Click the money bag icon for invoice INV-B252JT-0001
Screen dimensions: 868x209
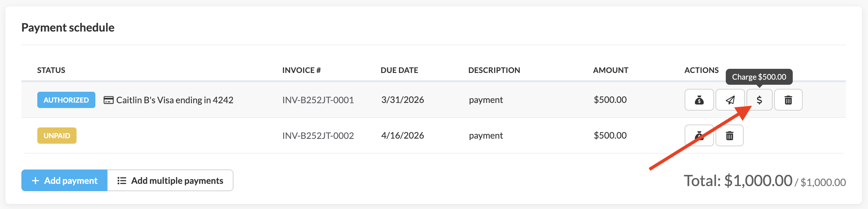click(699, 100)
